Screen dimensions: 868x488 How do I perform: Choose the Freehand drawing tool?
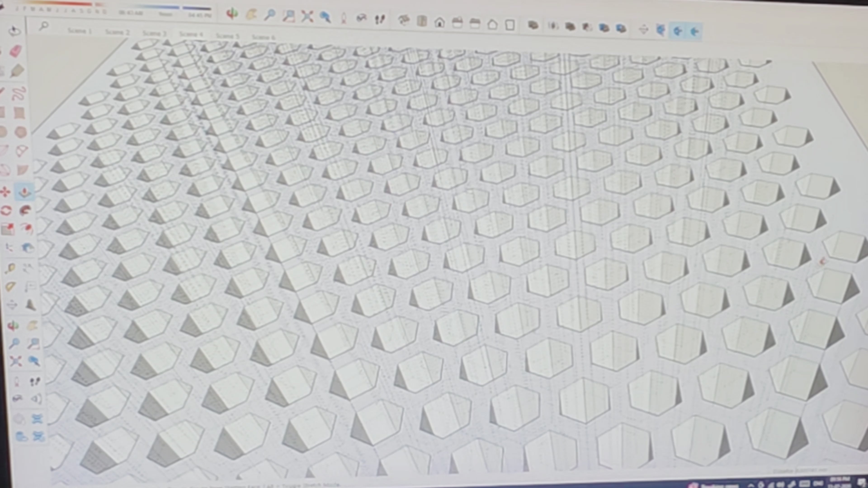(x=19, y=94)
